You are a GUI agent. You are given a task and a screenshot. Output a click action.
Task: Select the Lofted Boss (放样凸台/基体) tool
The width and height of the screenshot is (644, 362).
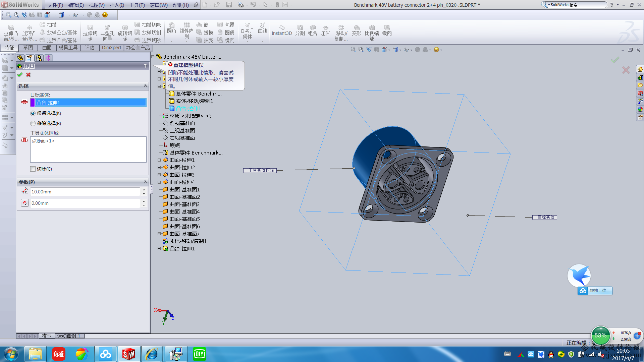(x=58, y=33)
